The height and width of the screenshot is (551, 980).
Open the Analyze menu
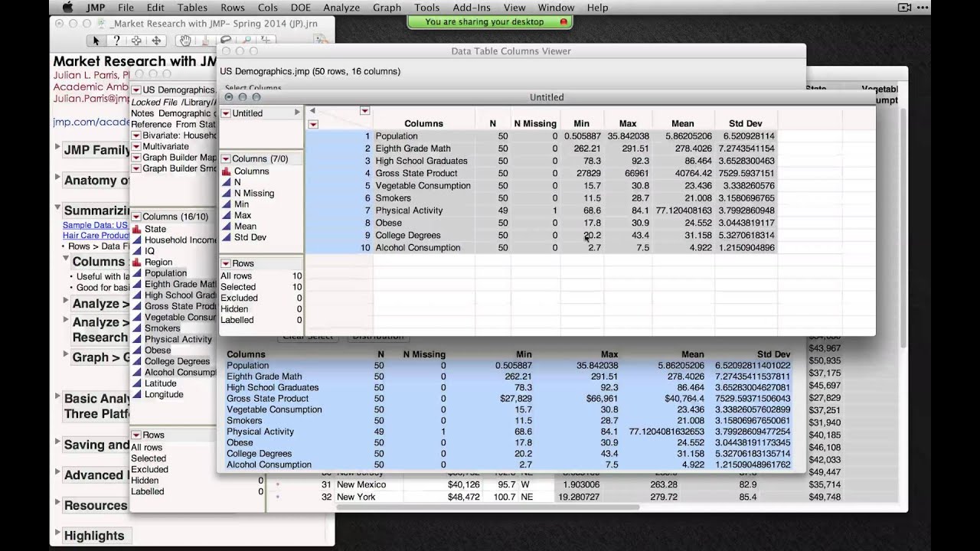point(341,8)
